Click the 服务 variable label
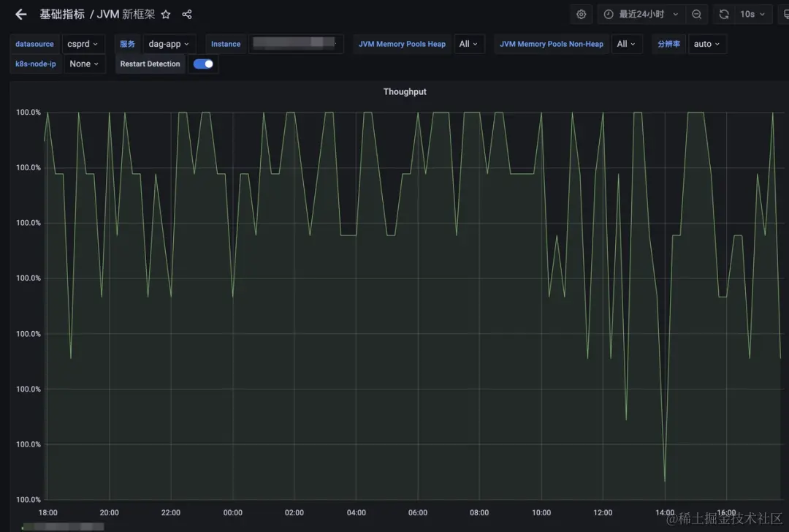This screenshot has width=789, height=532. click(x=127, y=44)
